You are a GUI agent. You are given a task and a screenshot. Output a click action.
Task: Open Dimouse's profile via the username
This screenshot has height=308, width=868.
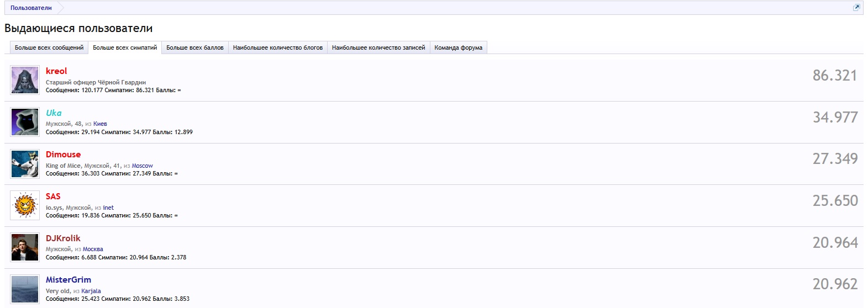(x=63, y=155)
